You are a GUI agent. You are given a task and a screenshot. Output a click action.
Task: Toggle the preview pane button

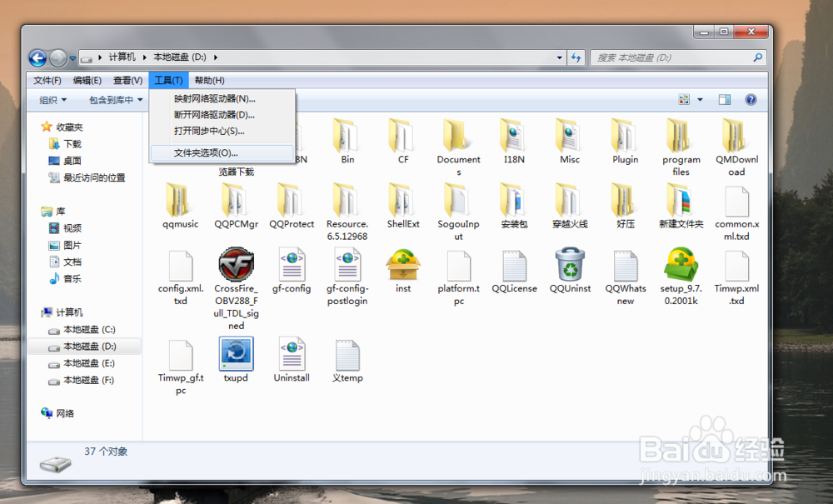(725, 99)
